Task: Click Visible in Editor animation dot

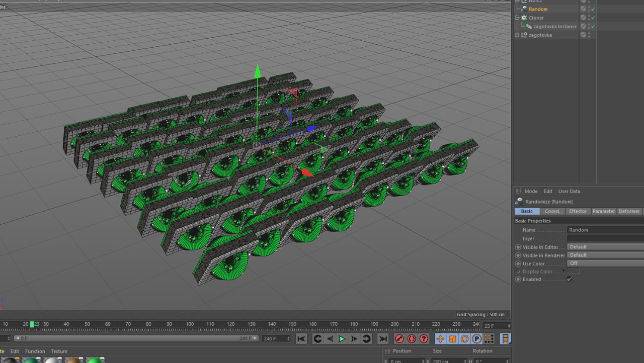Action: coord(518,247)
